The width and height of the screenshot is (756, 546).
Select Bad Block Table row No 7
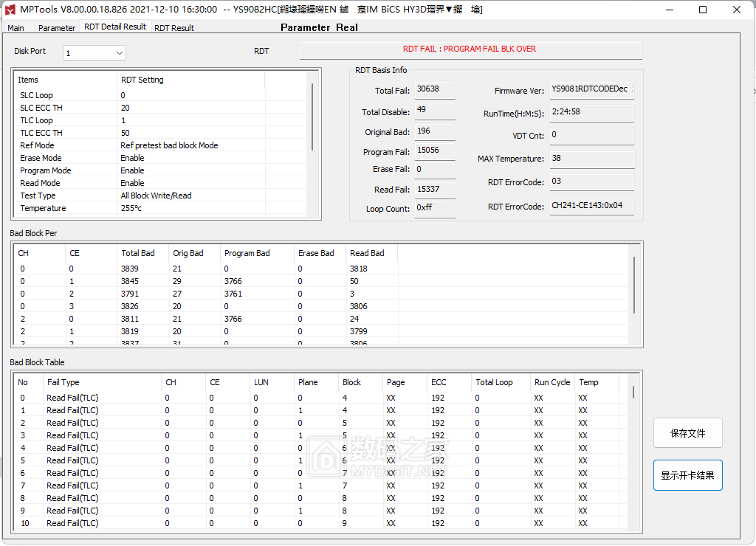click(x=320, y=485)
